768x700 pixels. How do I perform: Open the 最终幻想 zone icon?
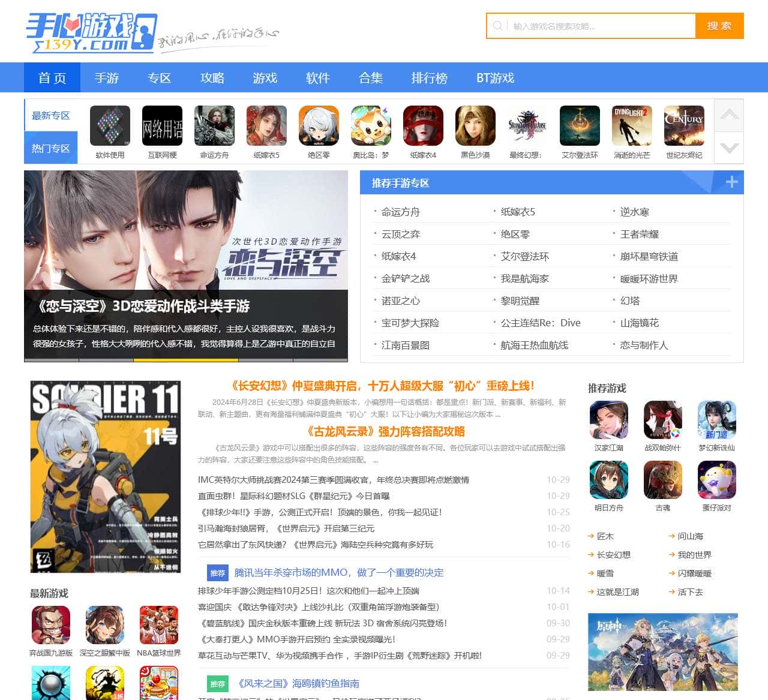[x=527, y=126]
